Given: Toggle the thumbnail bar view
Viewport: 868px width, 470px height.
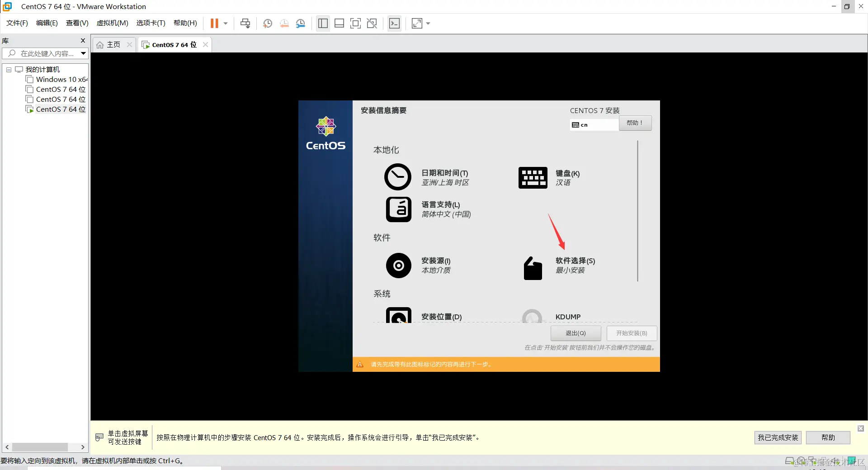Looking at the screenshot, I should tap(339, 23).
